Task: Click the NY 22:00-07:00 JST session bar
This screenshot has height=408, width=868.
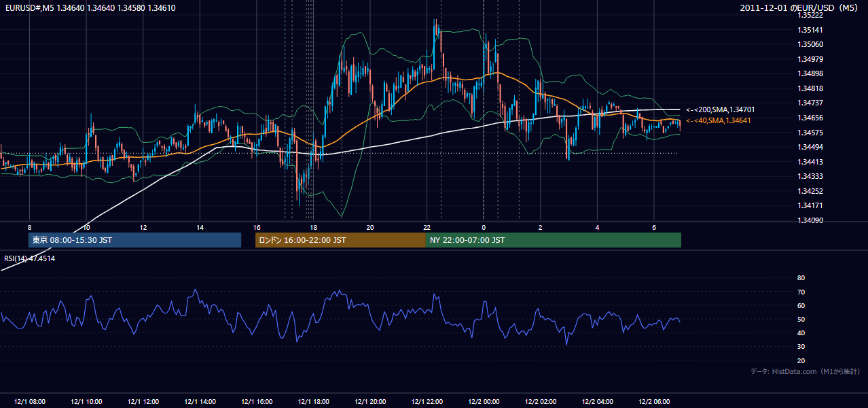Action: [554, 240]
